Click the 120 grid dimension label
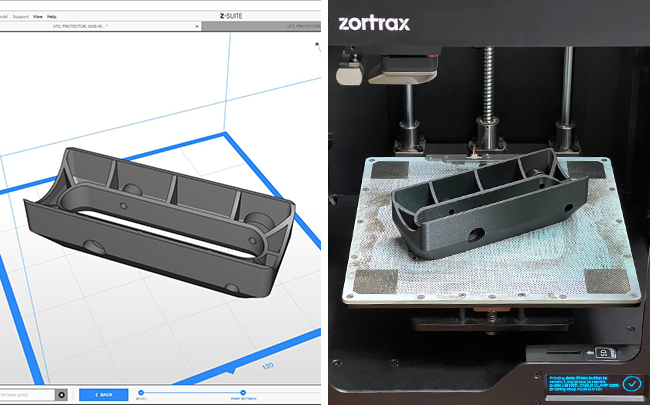Viewport: 650px width, 405px height. click(268, 366)
